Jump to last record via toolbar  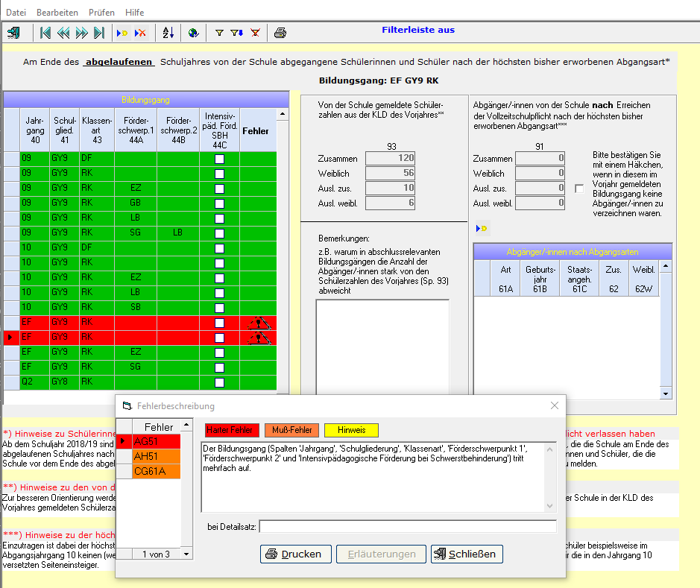(99, 33)
